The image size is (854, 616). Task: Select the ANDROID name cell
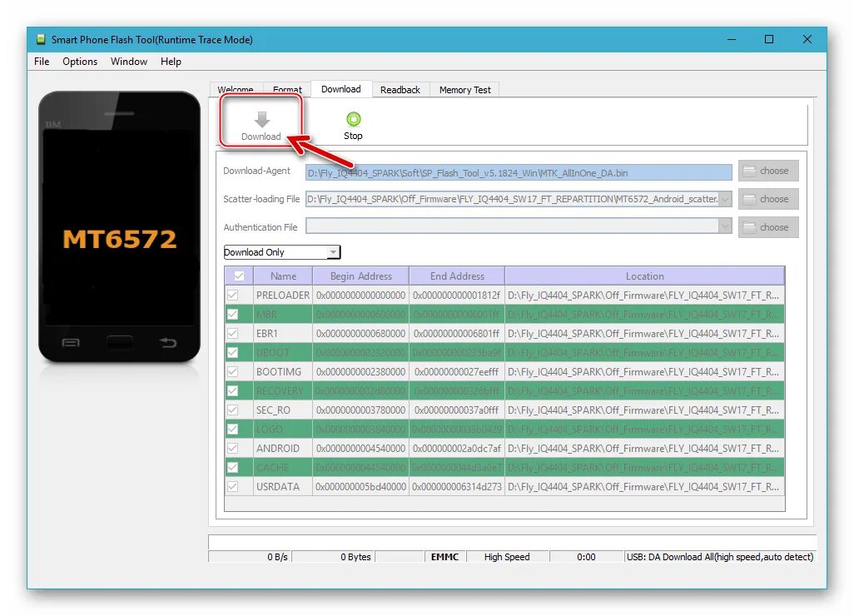click(x=283, y=448)
